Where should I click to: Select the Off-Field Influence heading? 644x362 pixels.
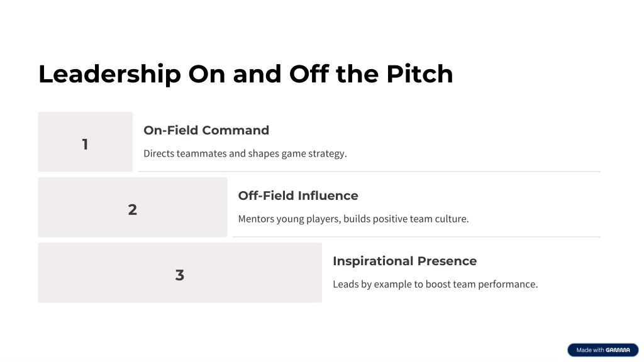[x=298, y=195]
